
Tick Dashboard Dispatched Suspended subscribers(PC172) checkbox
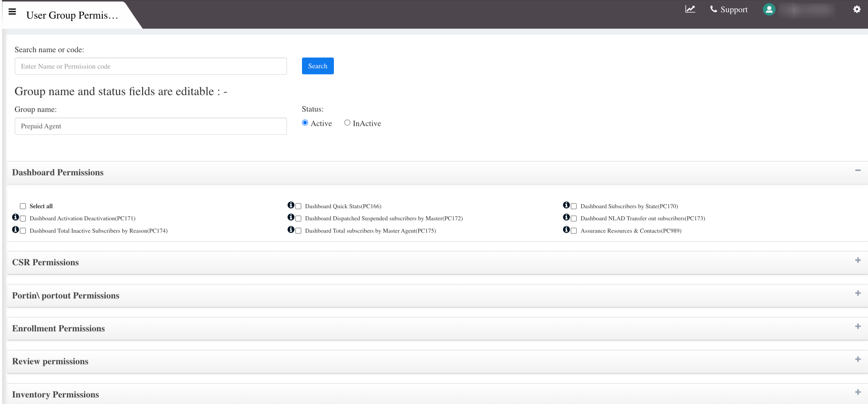pyautogui.click(x=298, y=218)
